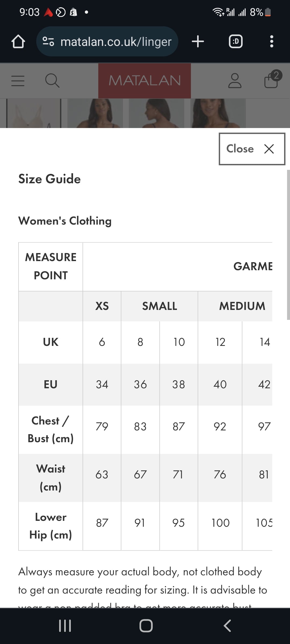Open the account profile icon
Screen dimensions: 290x644
pos(235,81)
